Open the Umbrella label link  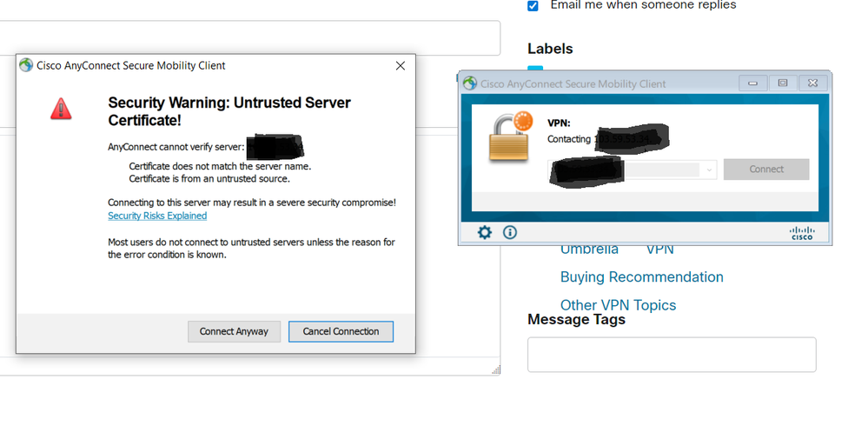point(589,250)
